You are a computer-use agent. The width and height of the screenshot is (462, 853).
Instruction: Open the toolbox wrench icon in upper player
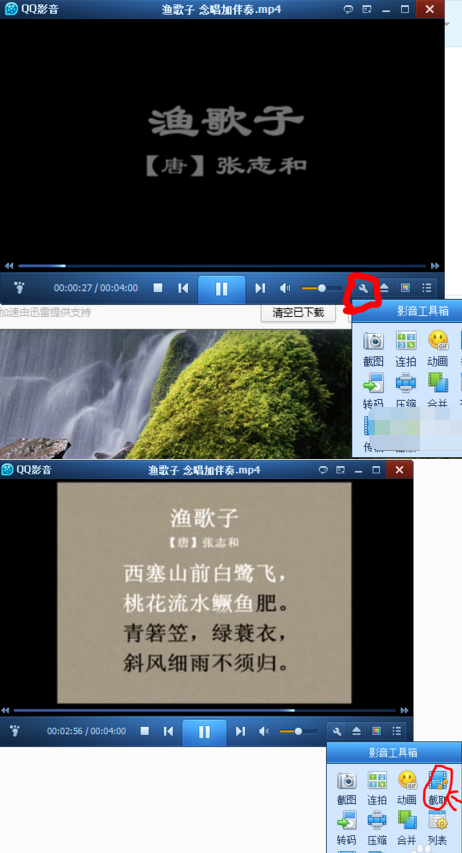pos(362,288)
